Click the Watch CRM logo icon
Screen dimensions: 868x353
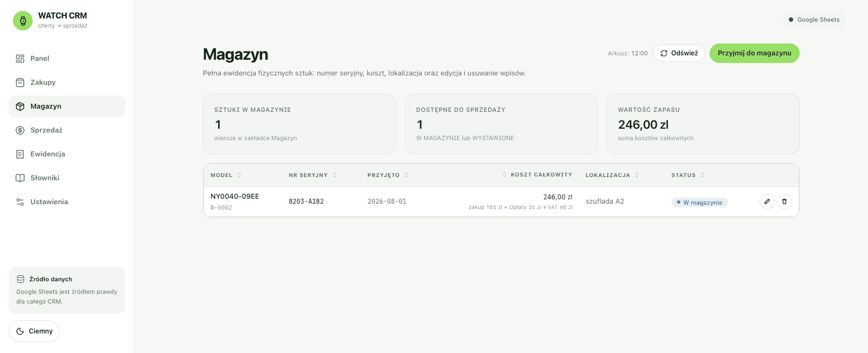tap(23, 21)
